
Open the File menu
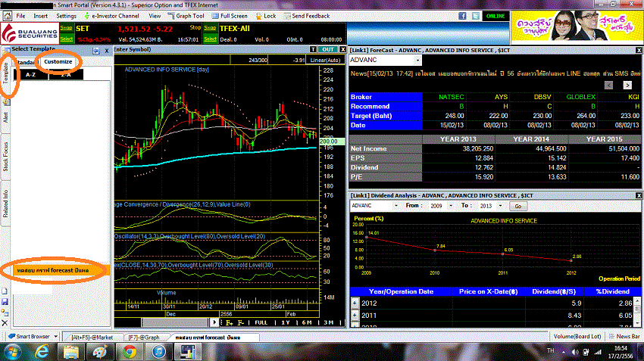click(x=20, y=16)
